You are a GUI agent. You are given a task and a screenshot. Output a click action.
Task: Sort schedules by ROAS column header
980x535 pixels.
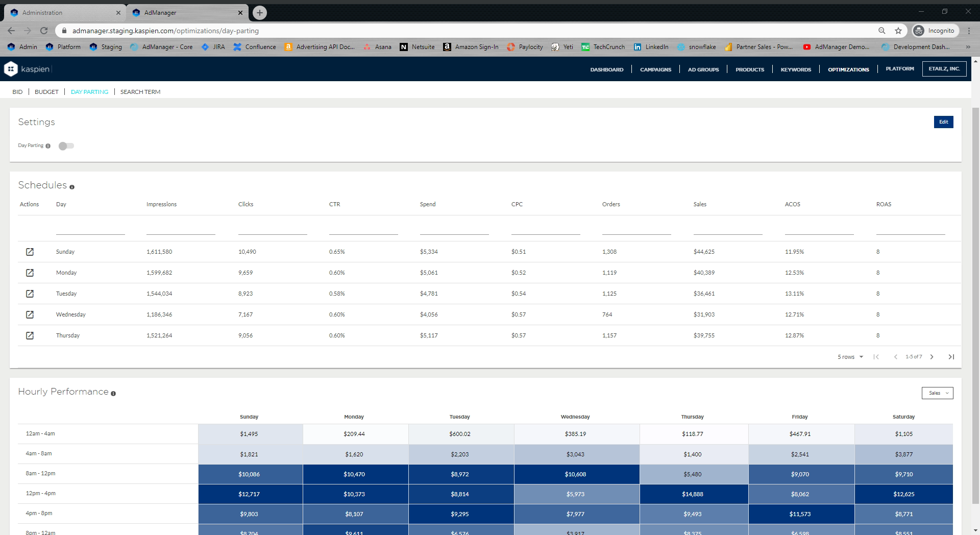point(884,204)
